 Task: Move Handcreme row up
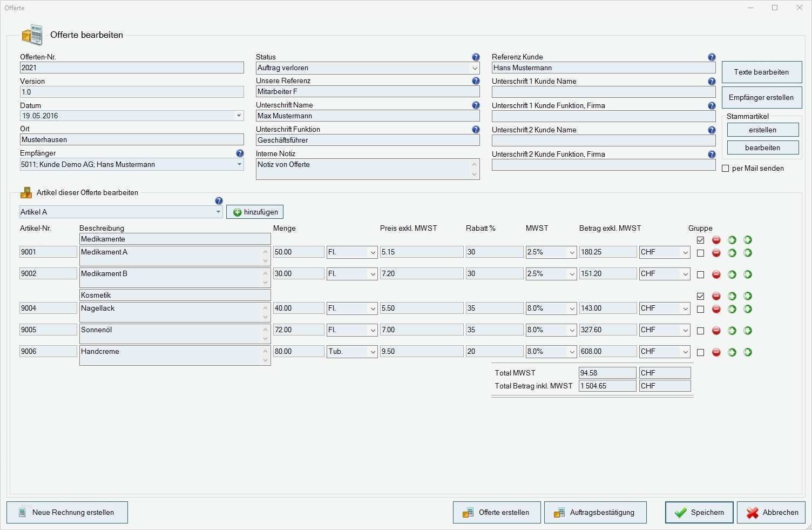pos(732,352)
